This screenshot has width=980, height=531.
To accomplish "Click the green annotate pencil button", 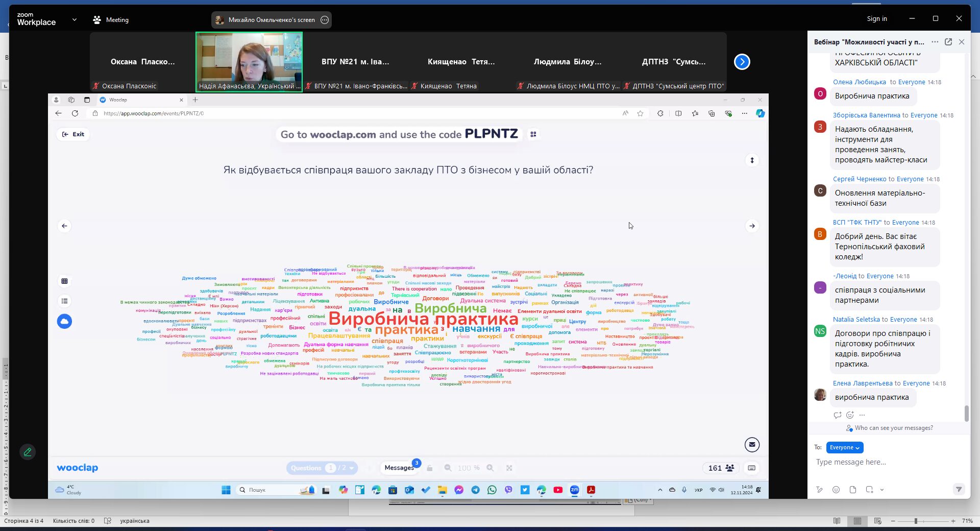I will point(28,452).
